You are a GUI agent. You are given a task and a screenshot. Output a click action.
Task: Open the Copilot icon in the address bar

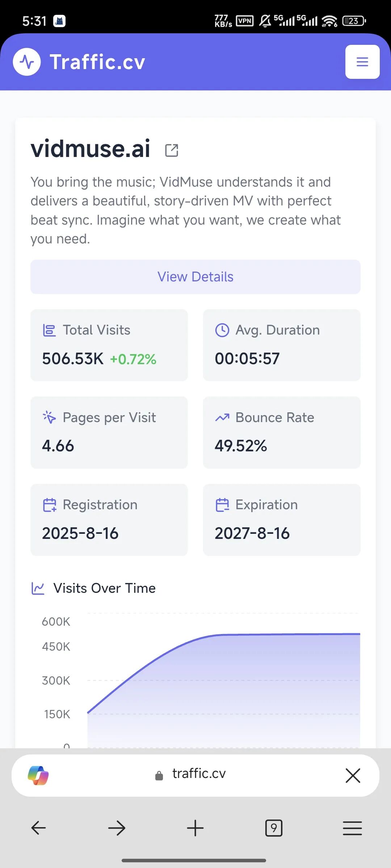tap(38, 775)
